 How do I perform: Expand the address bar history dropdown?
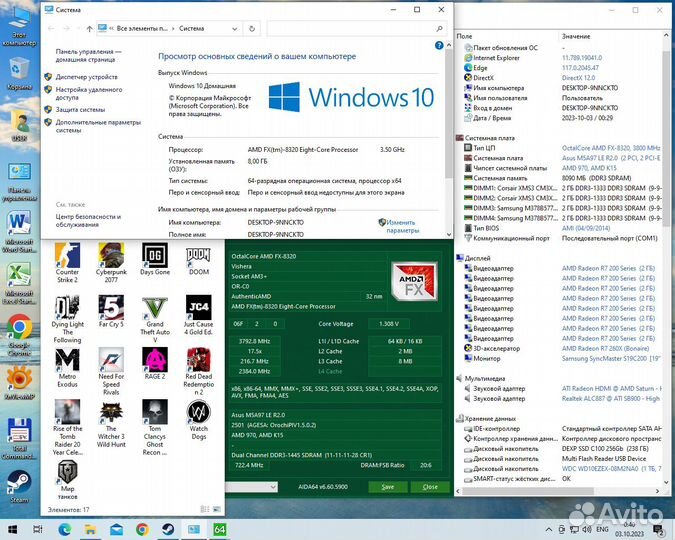click(235, 29)
